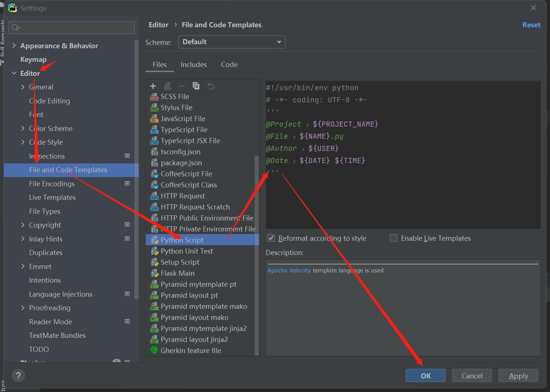Click the CoffeeScript Class icon
This screenshot has height=392, width=550.
click(x=155, y=185)
